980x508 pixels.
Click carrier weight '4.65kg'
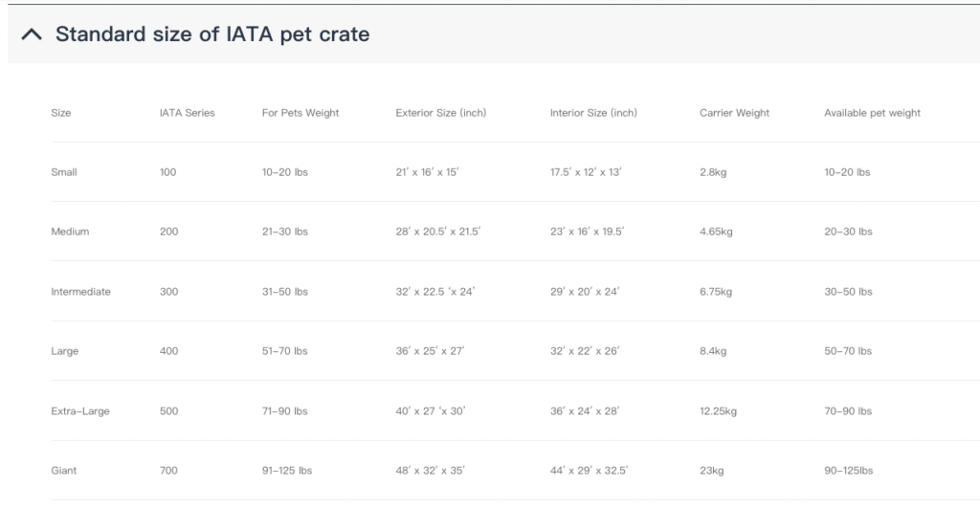tap(716, 232)
